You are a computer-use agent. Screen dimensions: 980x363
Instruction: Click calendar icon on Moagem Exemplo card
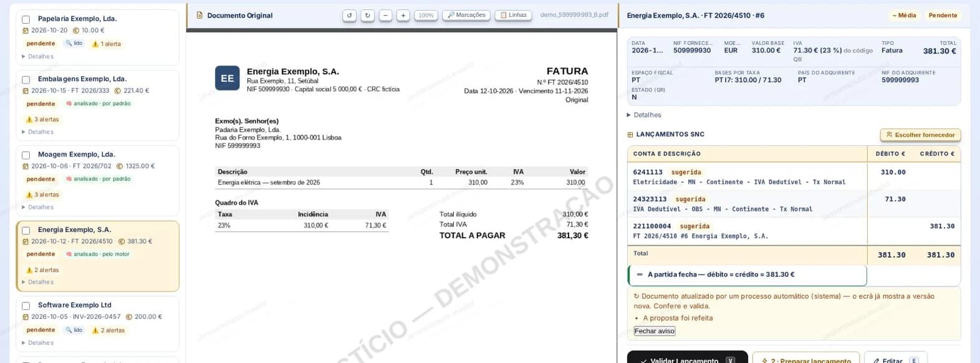26,167
